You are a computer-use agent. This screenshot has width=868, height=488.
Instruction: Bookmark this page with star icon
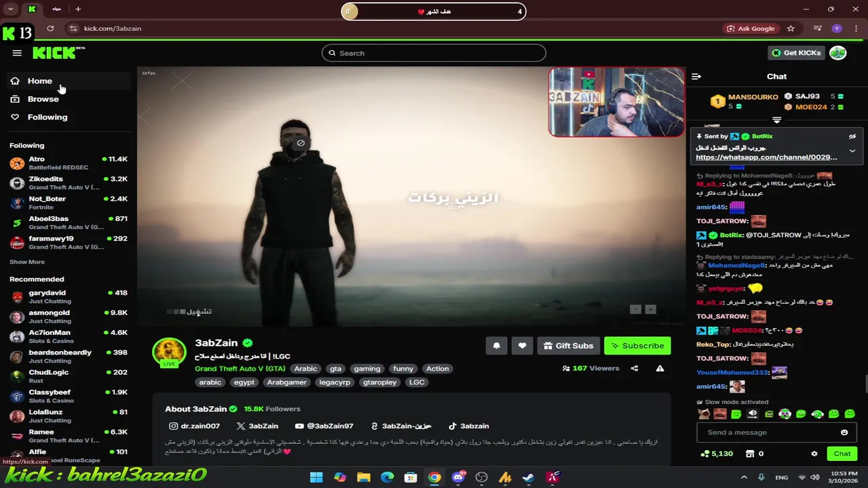pyautogui.click(x=791, y=28)
